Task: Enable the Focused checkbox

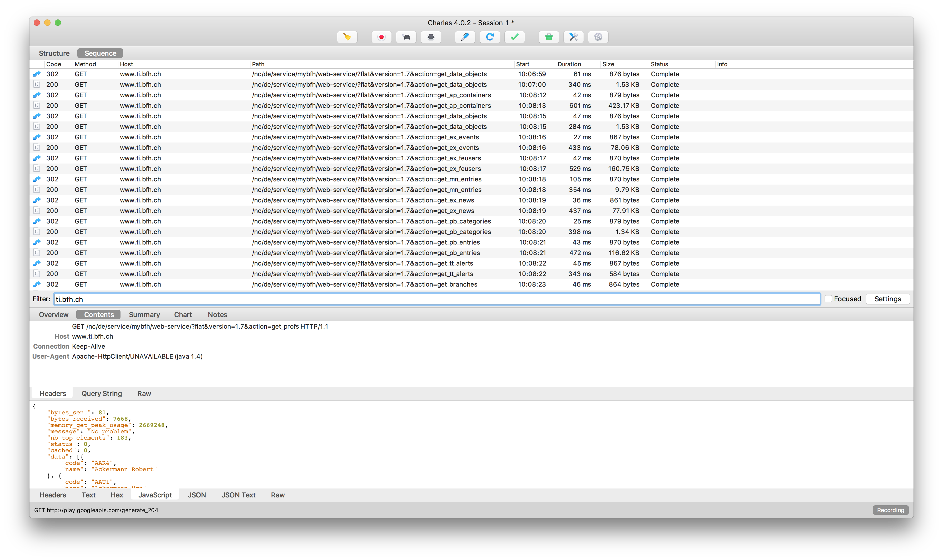Action: pos(828,299)
